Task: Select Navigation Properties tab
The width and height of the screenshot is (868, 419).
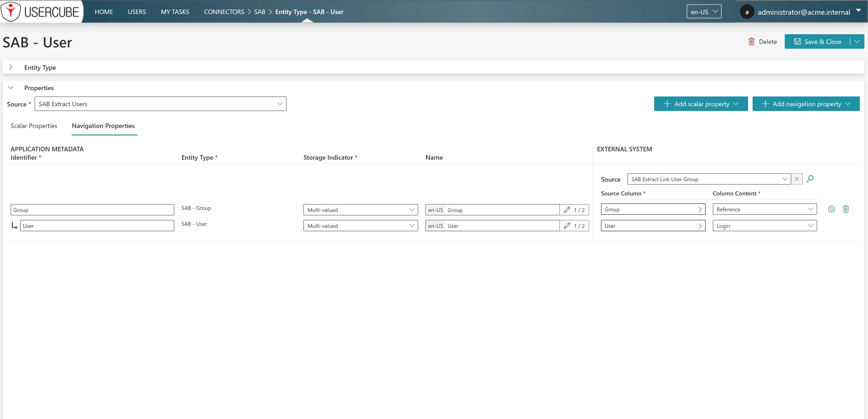Action: point(103,126)
